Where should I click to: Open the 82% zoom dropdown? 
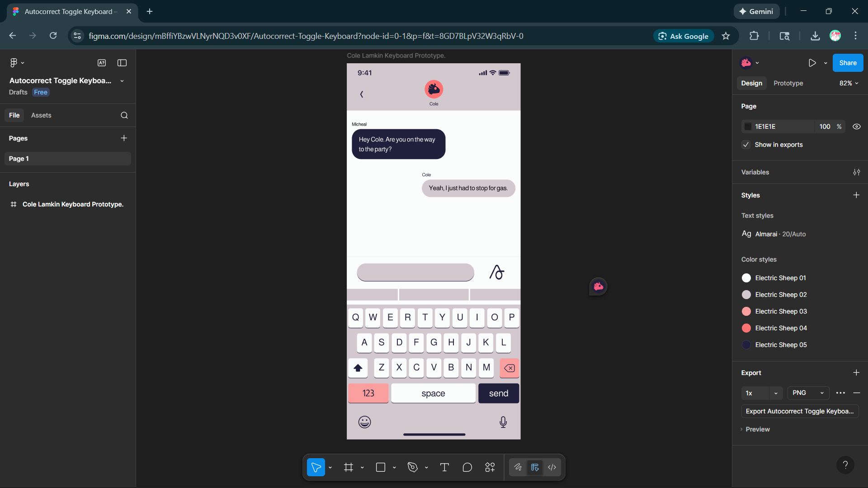849,83
